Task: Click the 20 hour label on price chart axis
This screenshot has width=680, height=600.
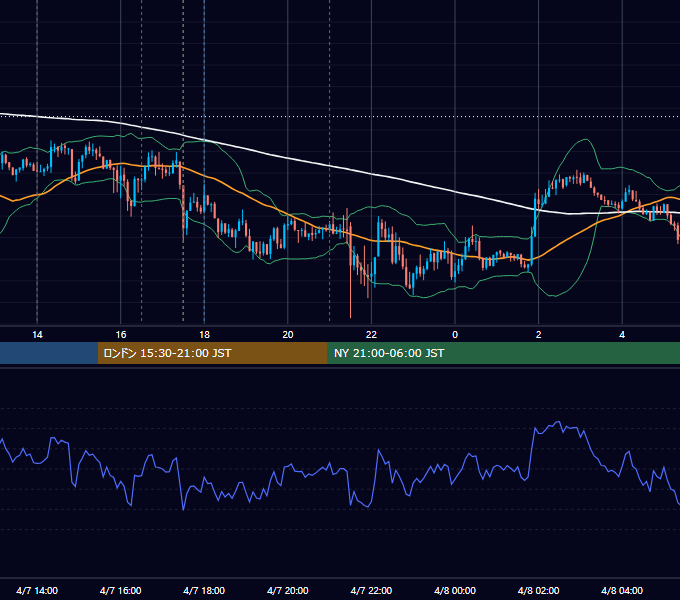Action: (x=288, y=335)
